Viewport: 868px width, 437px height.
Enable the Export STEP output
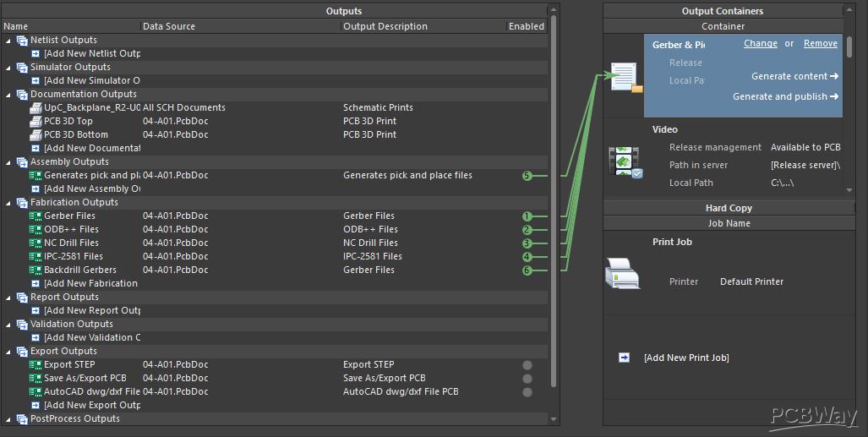[x=527, y=365]
